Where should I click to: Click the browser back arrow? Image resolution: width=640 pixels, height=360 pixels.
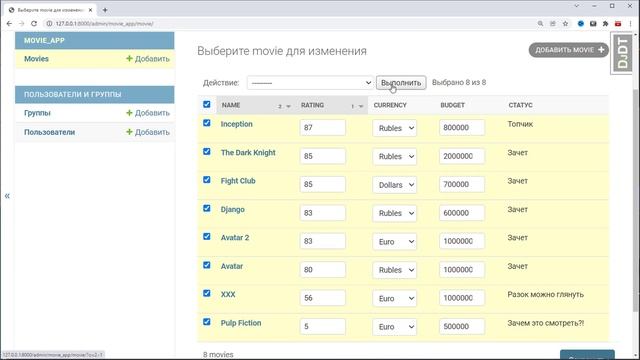pos(9,24)
